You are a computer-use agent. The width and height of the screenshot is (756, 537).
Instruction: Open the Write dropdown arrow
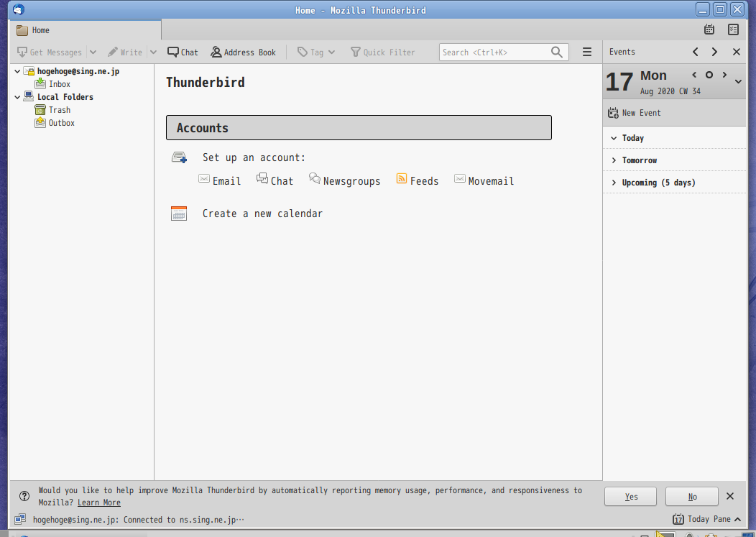153,52
